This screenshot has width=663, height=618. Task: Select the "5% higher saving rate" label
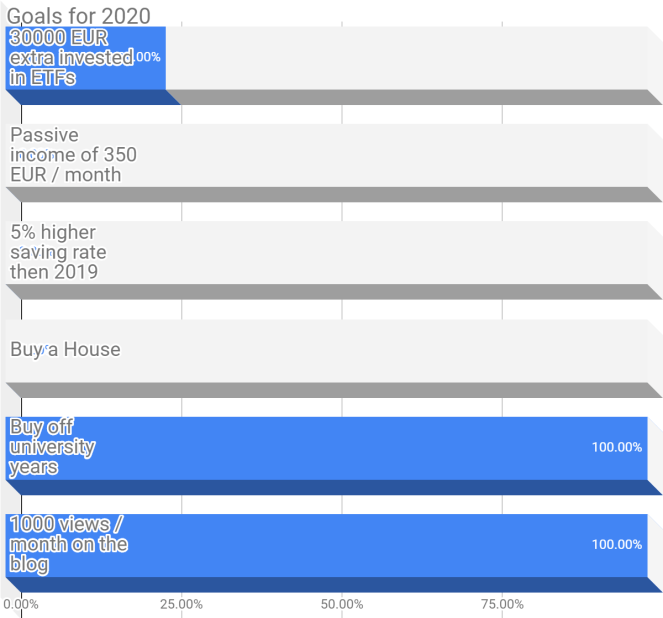[x=58, y=251]
